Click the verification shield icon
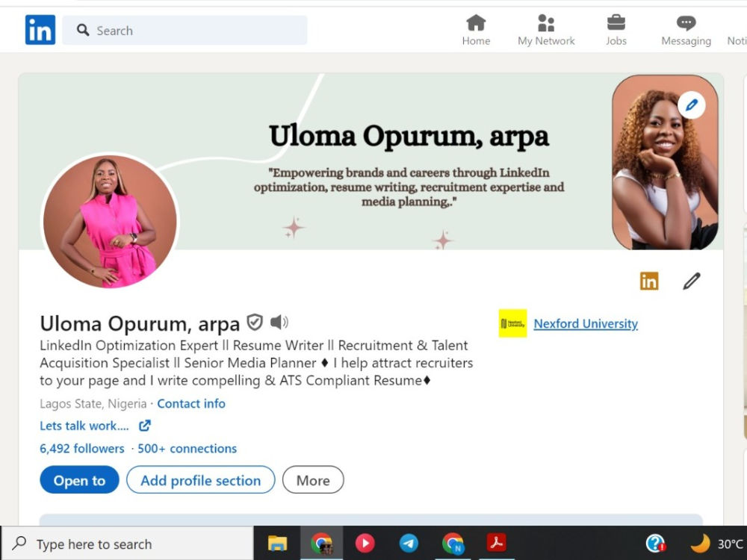 tap(255, 323)
